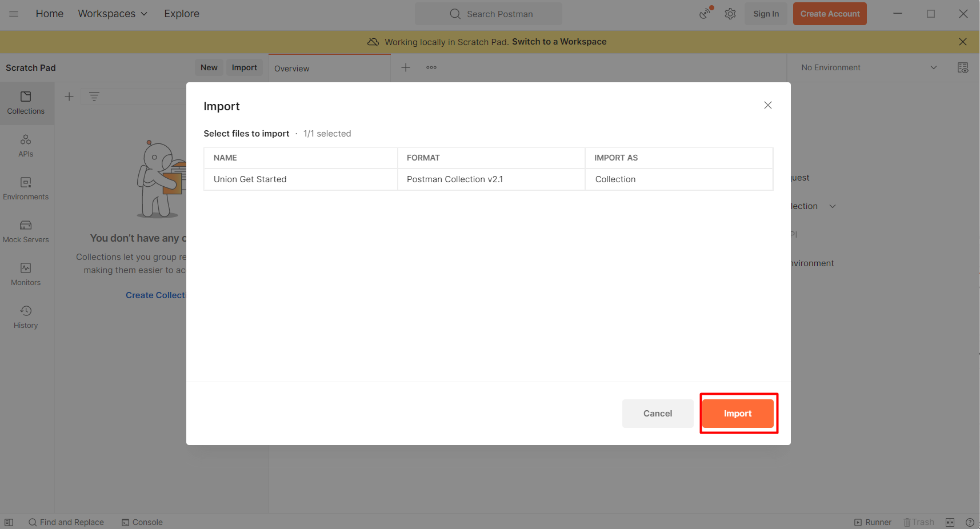The height and width of the screenshot is (529, 980).
Task: Expand the chevron beside collection on the right
Action: [x=833, y=206]
